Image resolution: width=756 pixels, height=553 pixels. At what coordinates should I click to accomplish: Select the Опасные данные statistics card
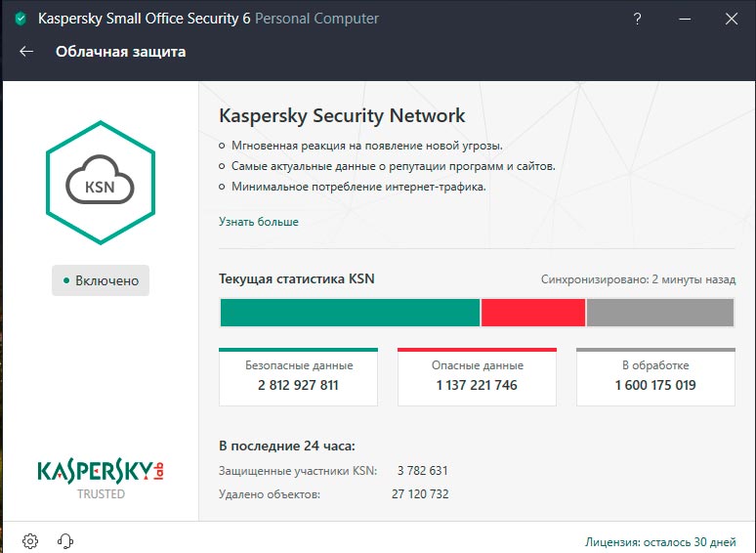477,376
